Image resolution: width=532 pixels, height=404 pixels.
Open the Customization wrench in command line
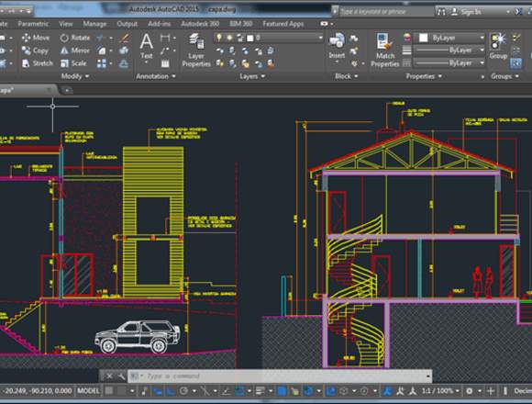pyautogui.click(x=121, y=376)
